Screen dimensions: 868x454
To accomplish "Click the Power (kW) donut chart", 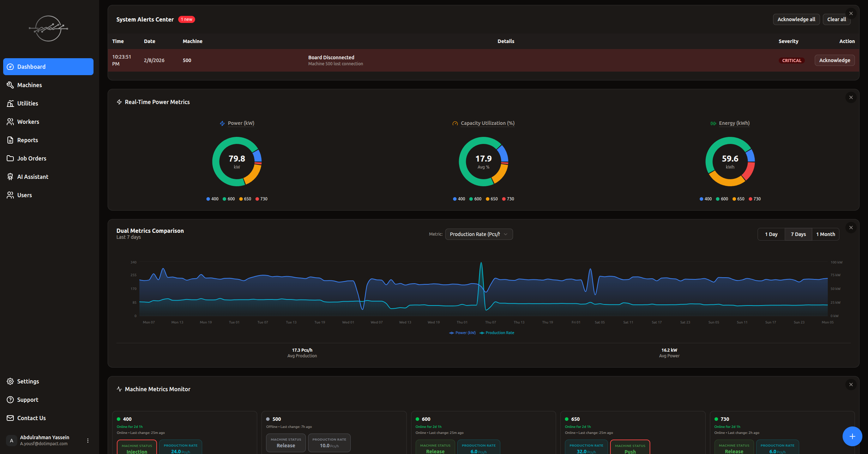I will [237, 162].
